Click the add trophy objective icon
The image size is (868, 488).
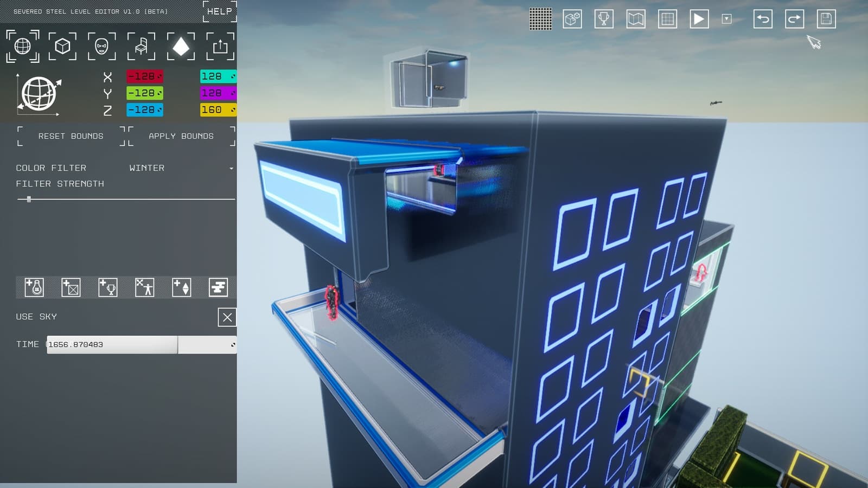pyautogui.click(x=108, y=287)
